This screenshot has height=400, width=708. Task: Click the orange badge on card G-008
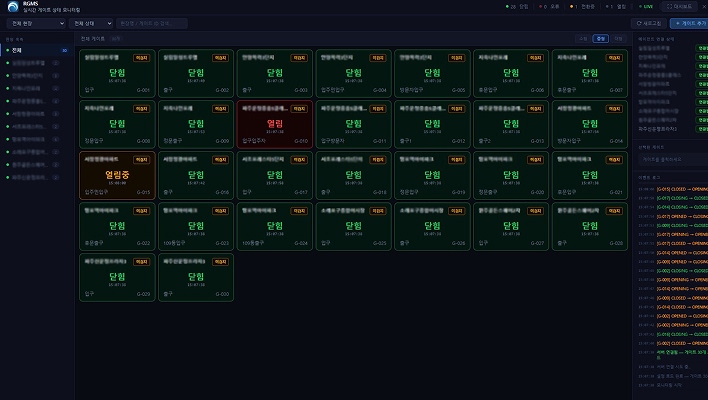141,109
